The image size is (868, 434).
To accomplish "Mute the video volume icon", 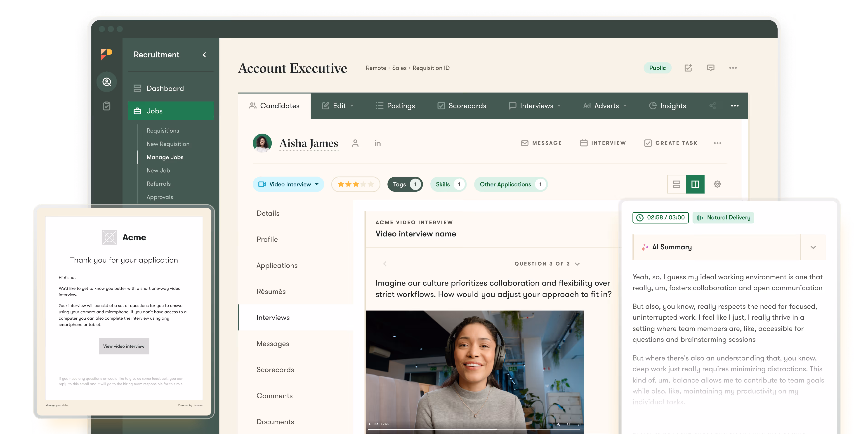I will click(558, 424).
